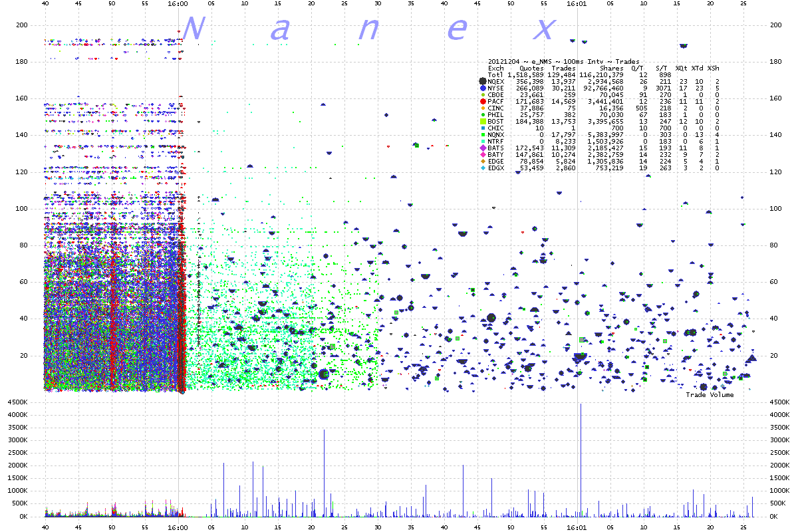Click the '%Qt' column header

682,68
